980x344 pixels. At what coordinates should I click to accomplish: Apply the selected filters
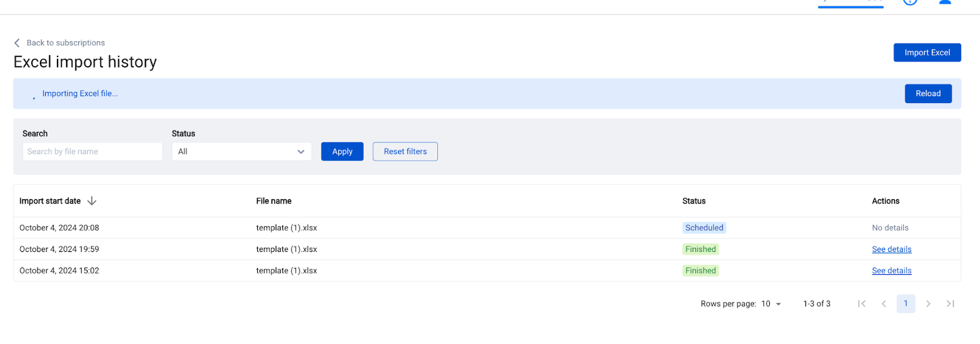[342, 151]
